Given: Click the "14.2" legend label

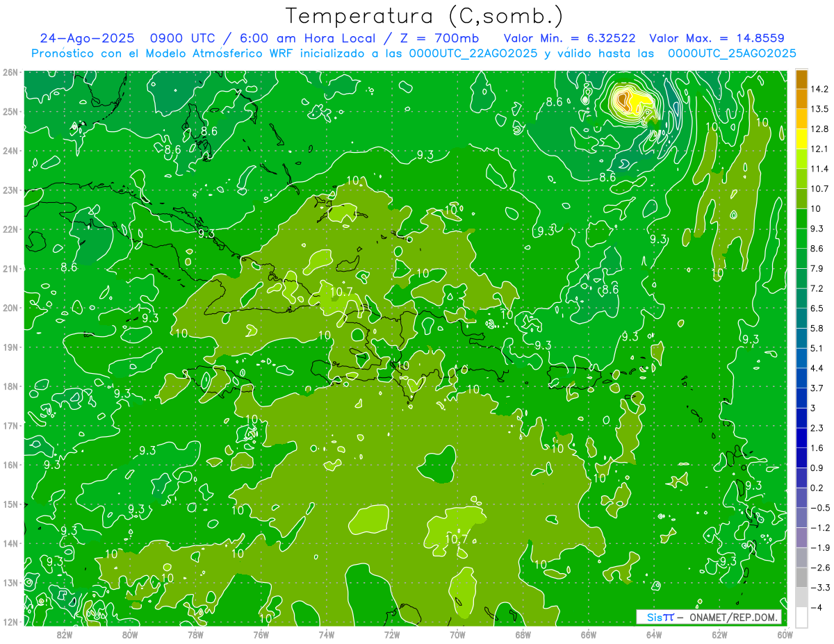Looking at the screenshot, I should tap(818, 89).
